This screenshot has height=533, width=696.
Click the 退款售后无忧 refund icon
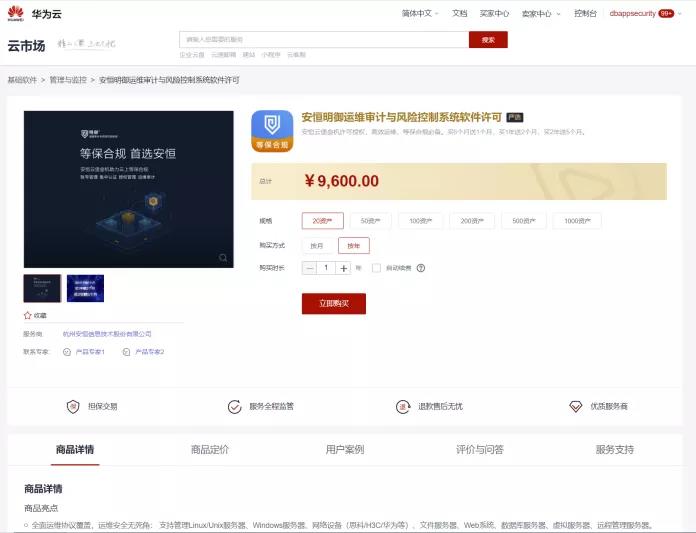click(403, 407)
